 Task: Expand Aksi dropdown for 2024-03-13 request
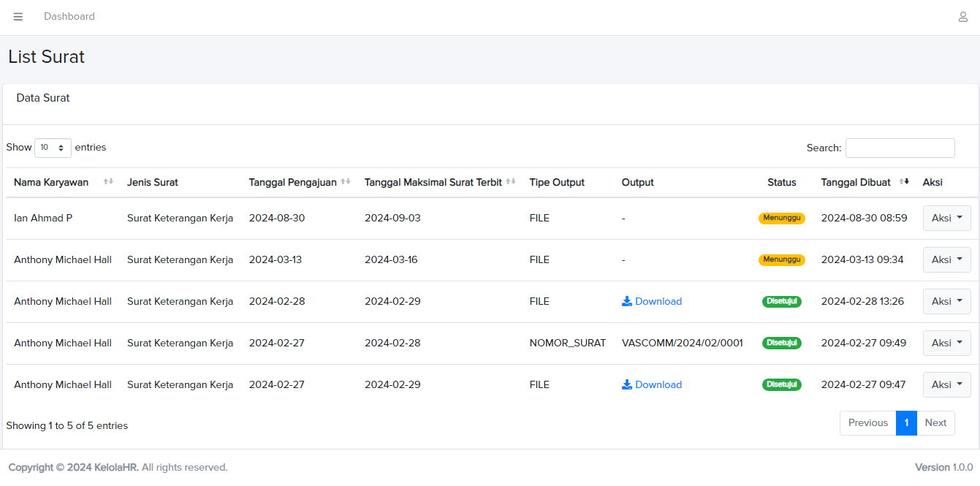point(946,259)
